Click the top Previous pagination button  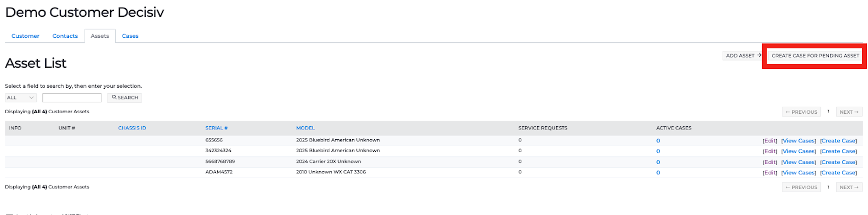pos(801,112)
